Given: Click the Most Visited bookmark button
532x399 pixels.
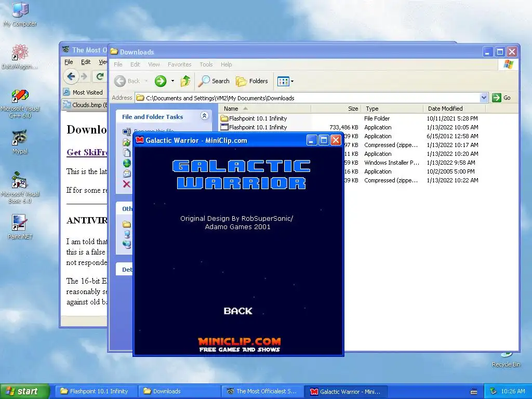Looking at the screenshot, I should point(83,92).
